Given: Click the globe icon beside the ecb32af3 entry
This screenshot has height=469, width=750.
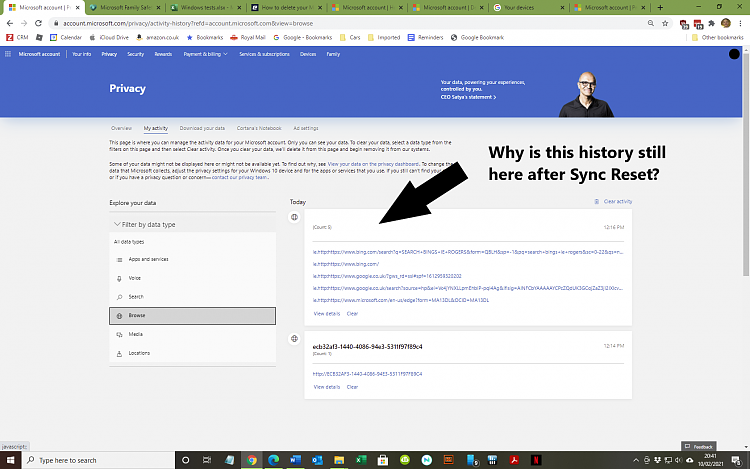Looking at the screenshot, I should 294,338.
